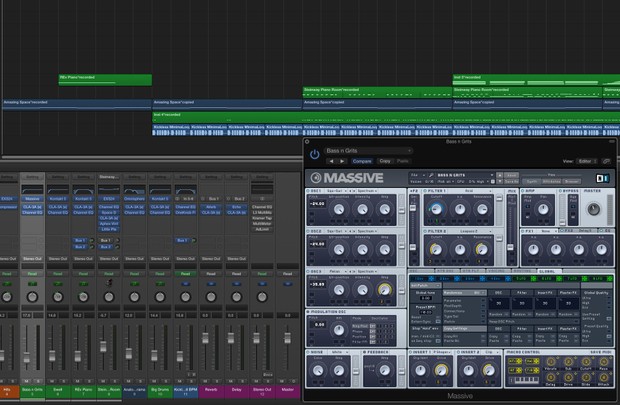Toggle the Massive plug-in power button
This screenshot has width=620, height=405.
[314, 154]
